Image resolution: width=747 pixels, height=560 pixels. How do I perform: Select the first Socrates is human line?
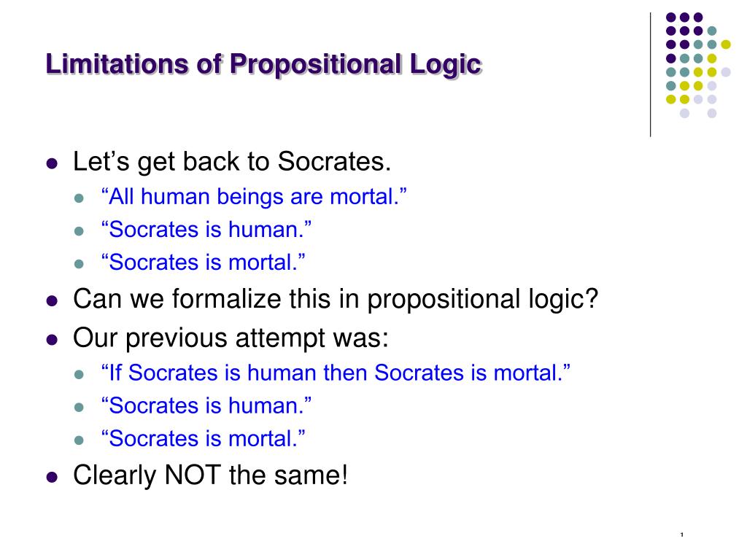[x=206, y=230]
